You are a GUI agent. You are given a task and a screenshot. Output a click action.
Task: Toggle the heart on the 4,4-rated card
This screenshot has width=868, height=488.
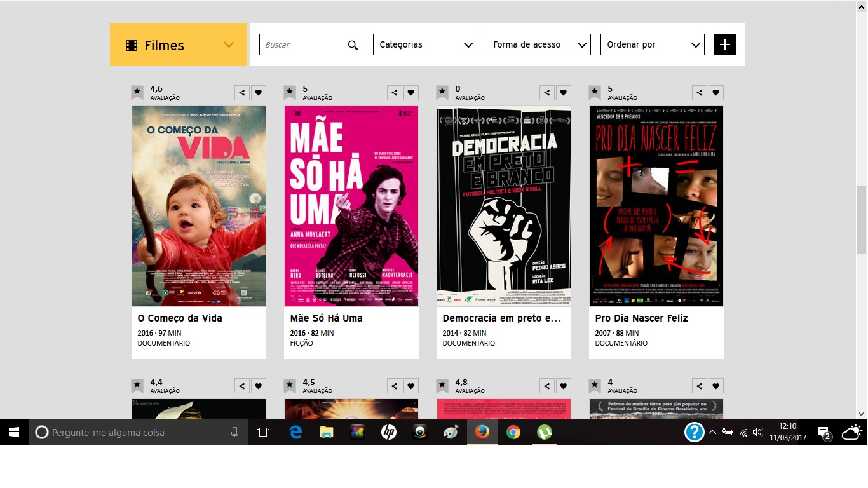[x=259, y=386]
